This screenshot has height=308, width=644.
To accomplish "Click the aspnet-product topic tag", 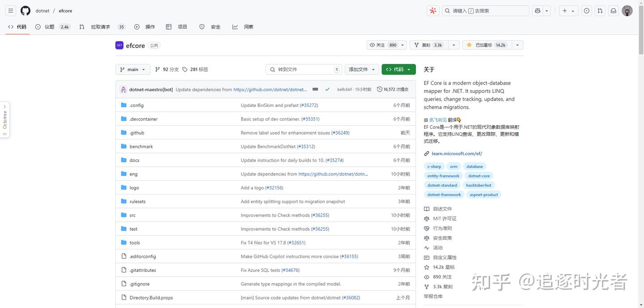I will (484, 194).
